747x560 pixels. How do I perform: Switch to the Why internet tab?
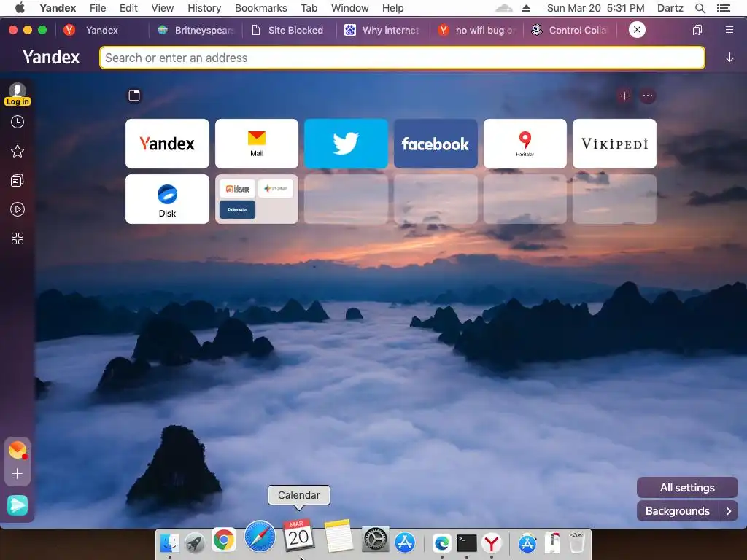pyautogui.click(x=382, y=30)
